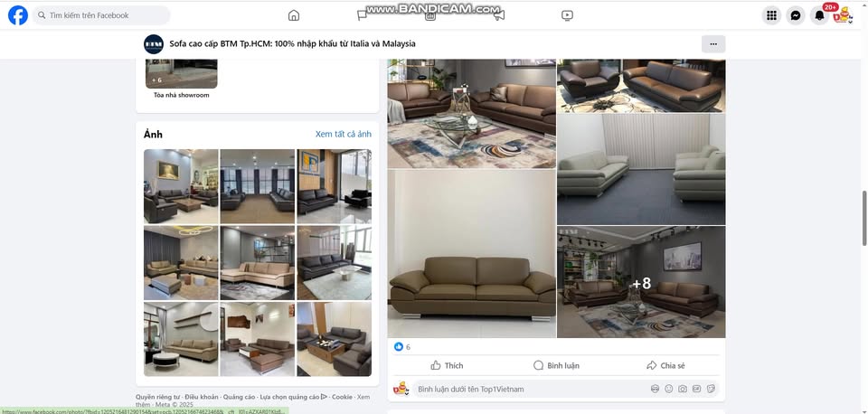Open the Facebook logo home link
The height and width of the screenshot is (414, 868).
tap(18, 15)
